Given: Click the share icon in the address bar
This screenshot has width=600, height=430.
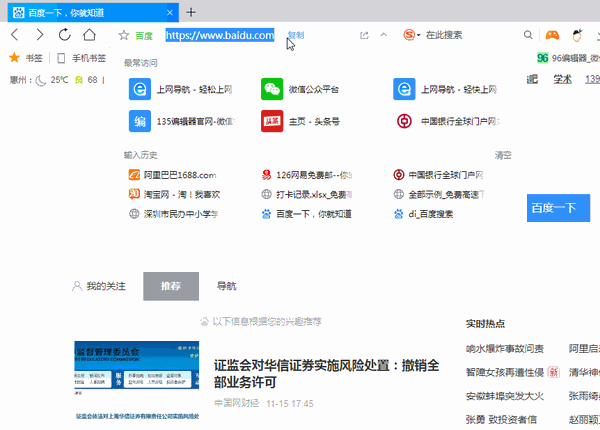Looking at the screenshot, I should tap(364, 35).
